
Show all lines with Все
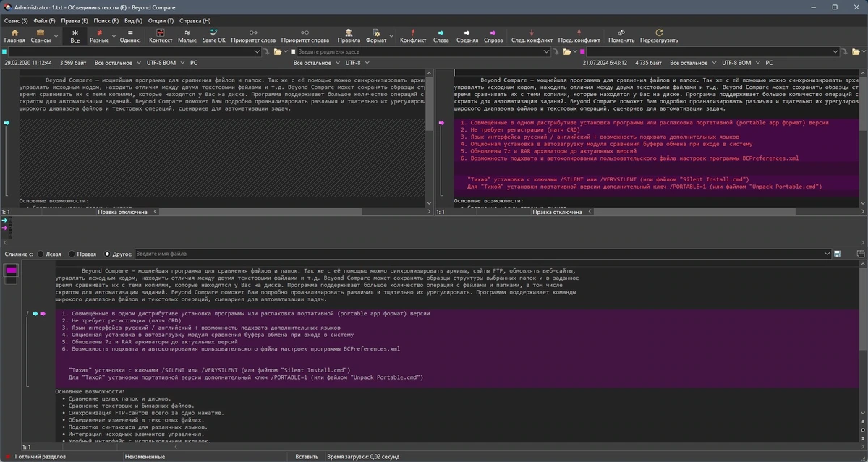click(75, 36)
